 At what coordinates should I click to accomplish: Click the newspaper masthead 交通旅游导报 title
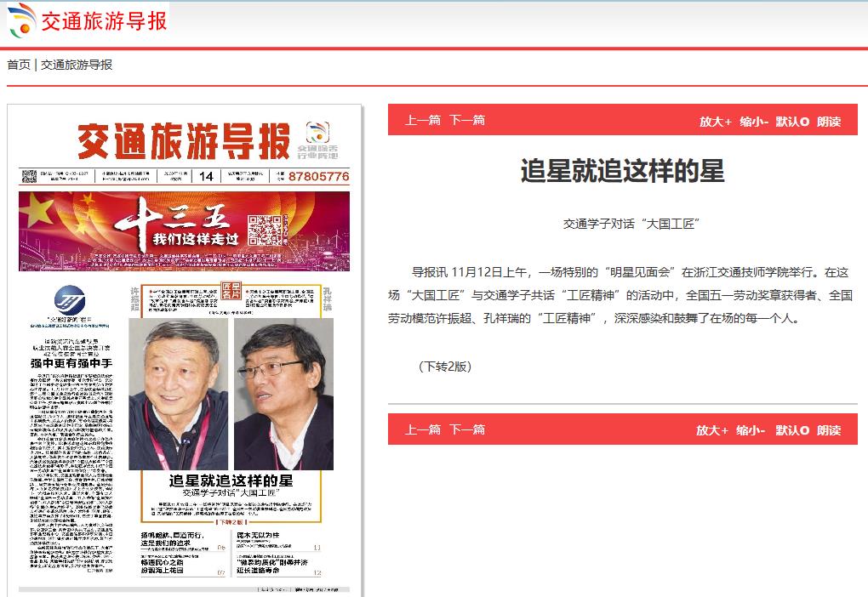point(184,142)
